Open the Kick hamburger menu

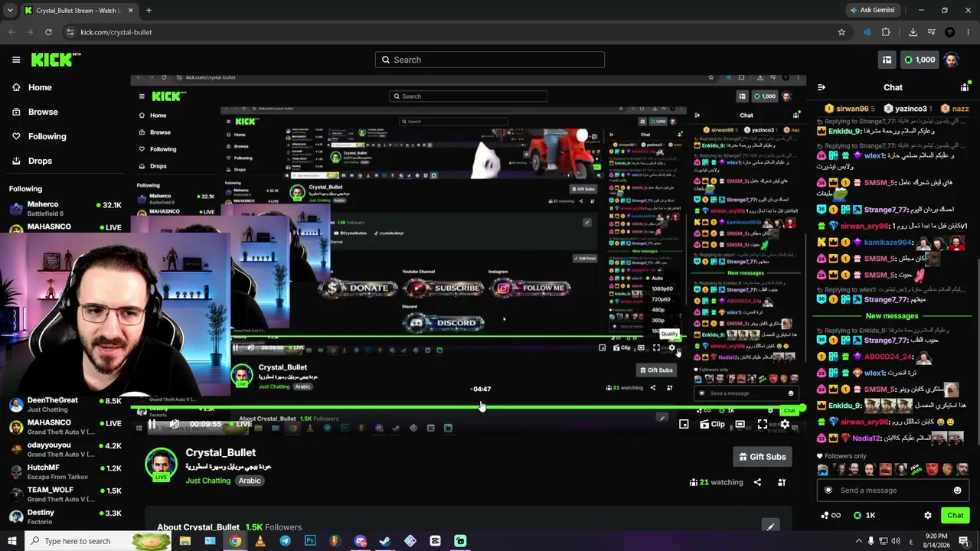[16, 60]
